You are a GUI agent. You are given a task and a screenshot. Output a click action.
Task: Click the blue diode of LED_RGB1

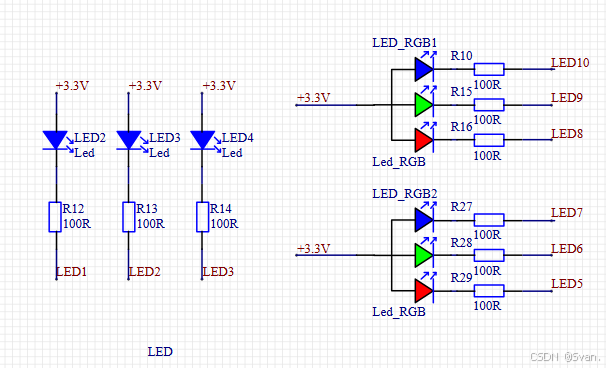(x=424, y=69)
